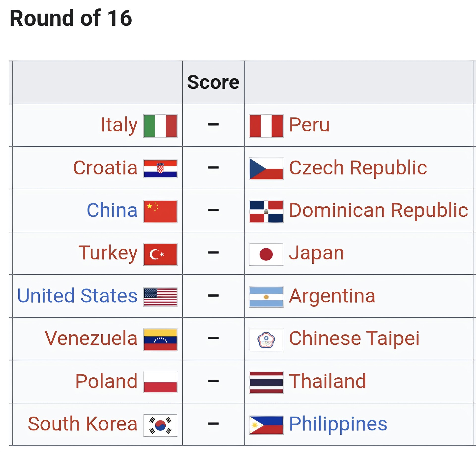Open the Poland team link

coord(106,381)
